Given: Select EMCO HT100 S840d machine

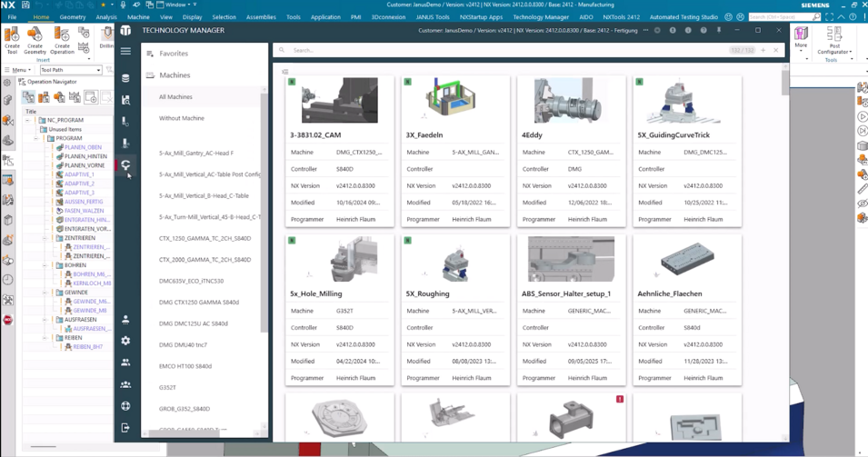Looking at the screenshot, I should 185,366.
